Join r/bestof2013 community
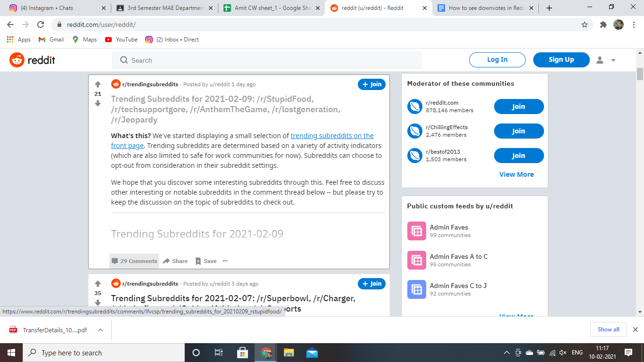This screenshot has width=644, height=362. point(519,156)
